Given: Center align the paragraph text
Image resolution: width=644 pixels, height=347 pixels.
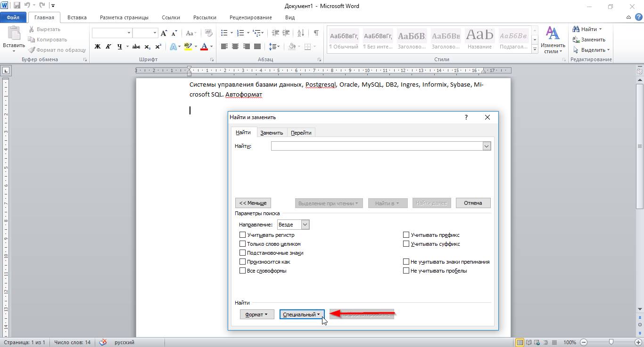Looking at the screenshot, I should (235, 47).
